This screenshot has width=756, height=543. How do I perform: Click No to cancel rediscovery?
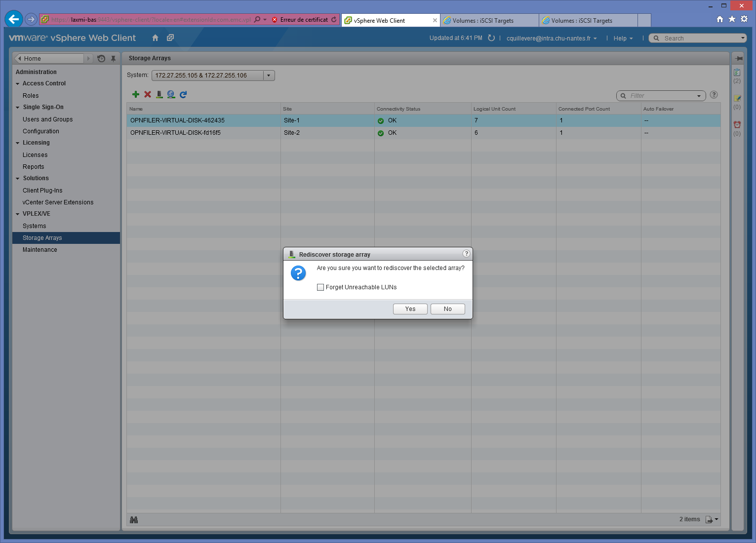coord(447,309)
